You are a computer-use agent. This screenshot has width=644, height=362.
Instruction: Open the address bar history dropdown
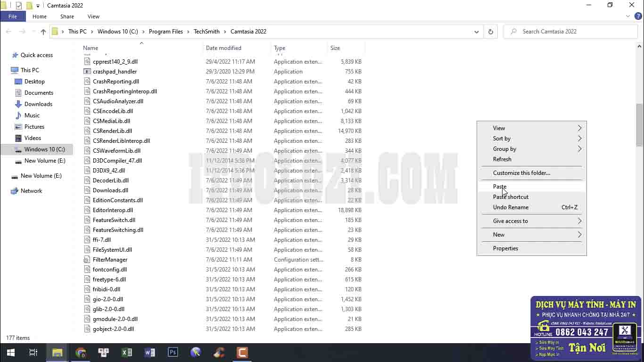pos(476,32)
